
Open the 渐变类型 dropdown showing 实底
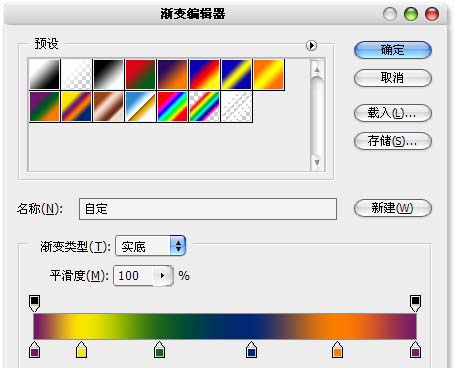coord(150,246)
